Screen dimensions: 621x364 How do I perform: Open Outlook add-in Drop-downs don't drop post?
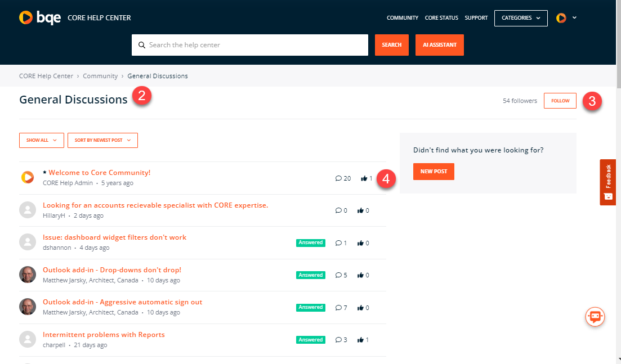pyautogui.click(x=112, y=270)
